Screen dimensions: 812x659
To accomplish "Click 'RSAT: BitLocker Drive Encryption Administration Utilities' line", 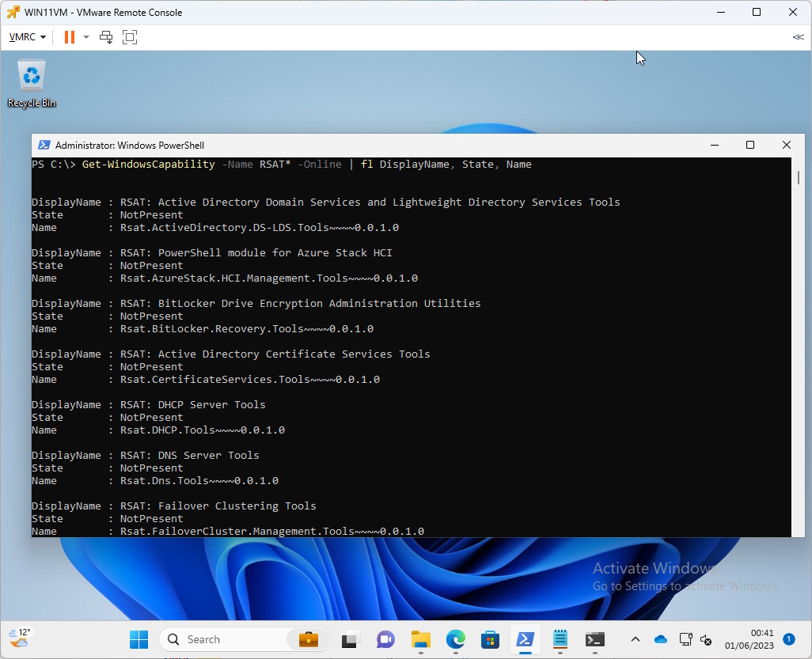I will [x=301, y=304].
